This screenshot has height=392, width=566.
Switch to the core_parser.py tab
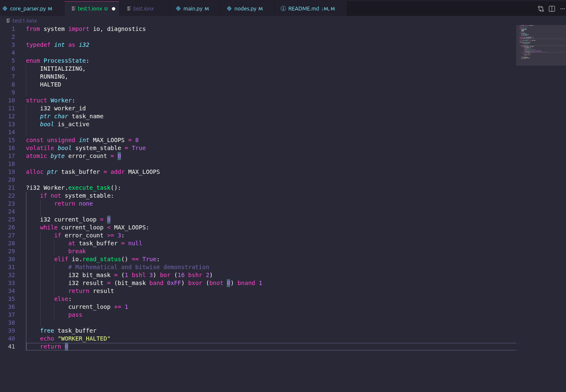(32, 9)
